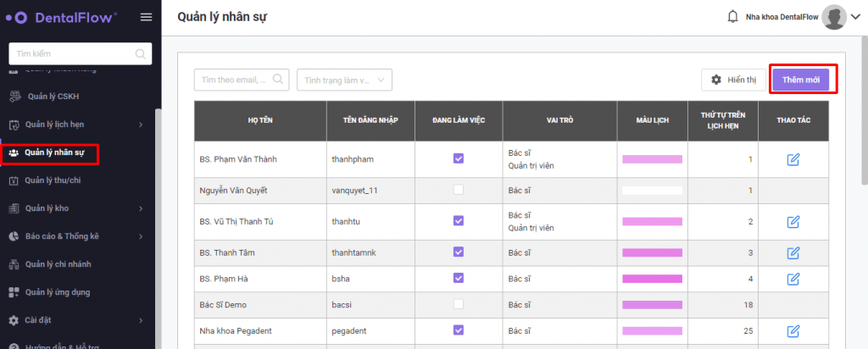Click magnifier icon in email search box
The height and width of the screenshot is (349, 868).
pyautogui.click(x=278, y=79)
